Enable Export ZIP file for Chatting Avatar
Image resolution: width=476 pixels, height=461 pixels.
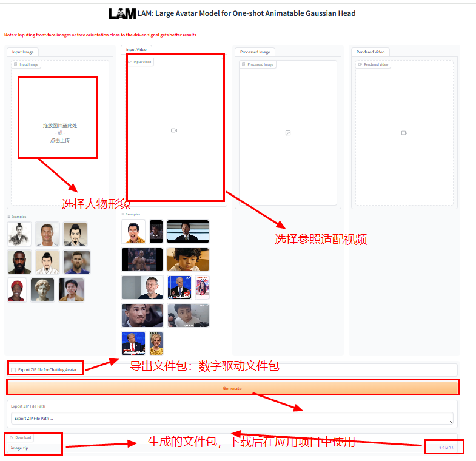point(13,370)
